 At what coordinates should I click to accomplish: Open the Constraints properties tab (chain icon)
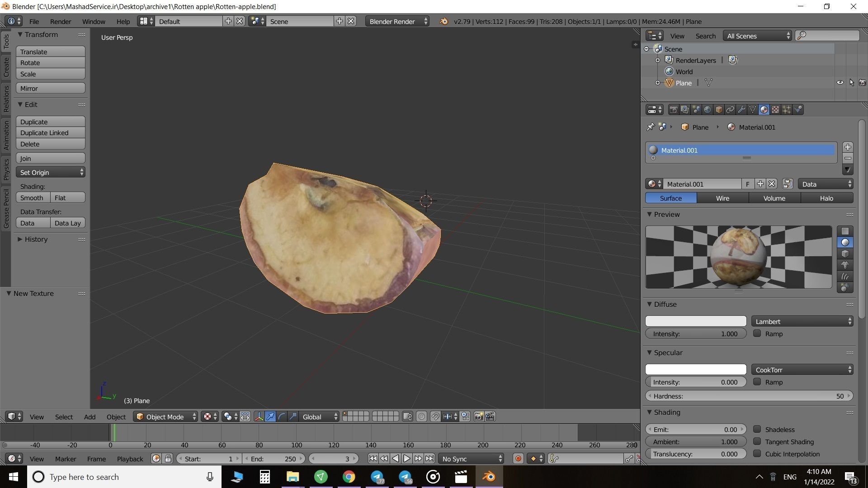click(x=730, y=110)
